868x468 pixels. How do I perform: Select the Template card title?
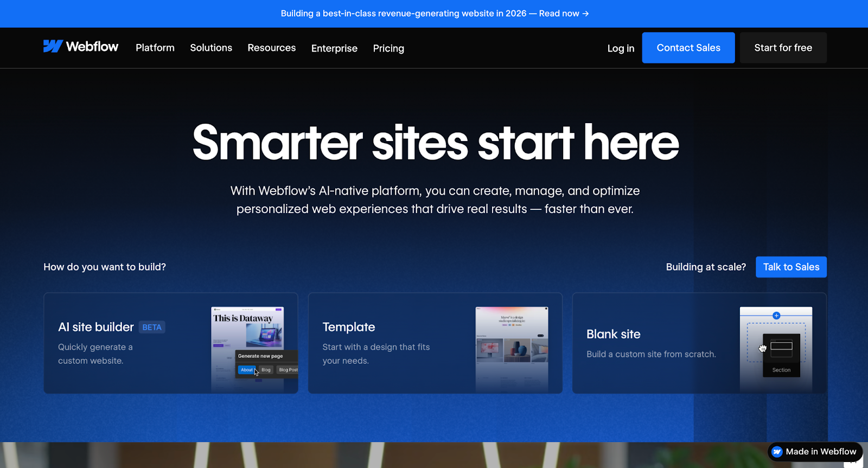[349, 327]
